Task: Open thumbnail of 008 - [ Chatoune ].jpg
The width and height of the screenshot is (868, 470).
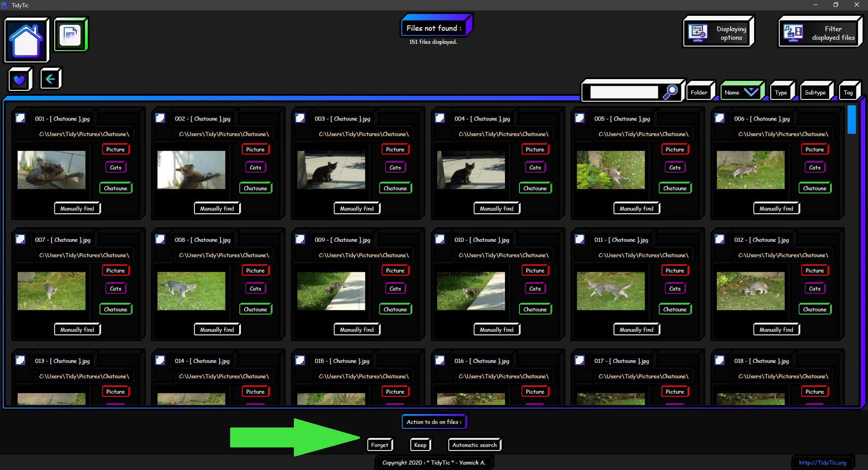Action: 191,291
